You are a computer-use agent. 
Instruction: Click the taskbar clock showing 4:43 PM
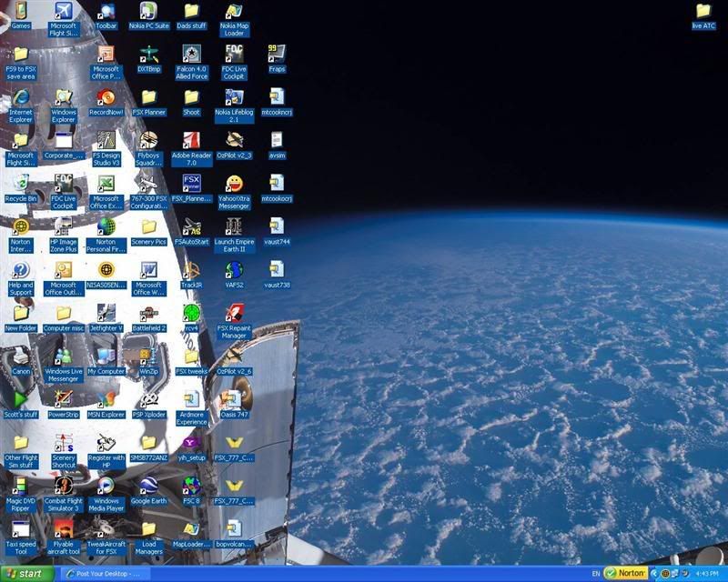(x=706, y=574)
